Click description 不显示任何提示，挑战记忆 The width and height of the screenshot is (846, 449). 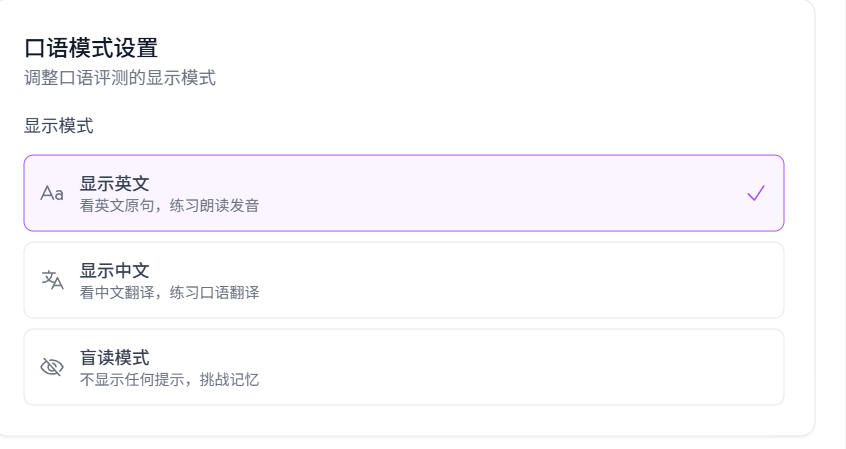pos(169,380)
